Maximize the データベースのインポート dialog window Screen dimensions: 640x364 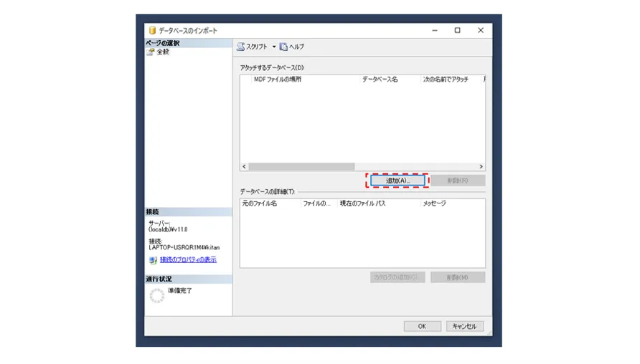click(457, 31)
